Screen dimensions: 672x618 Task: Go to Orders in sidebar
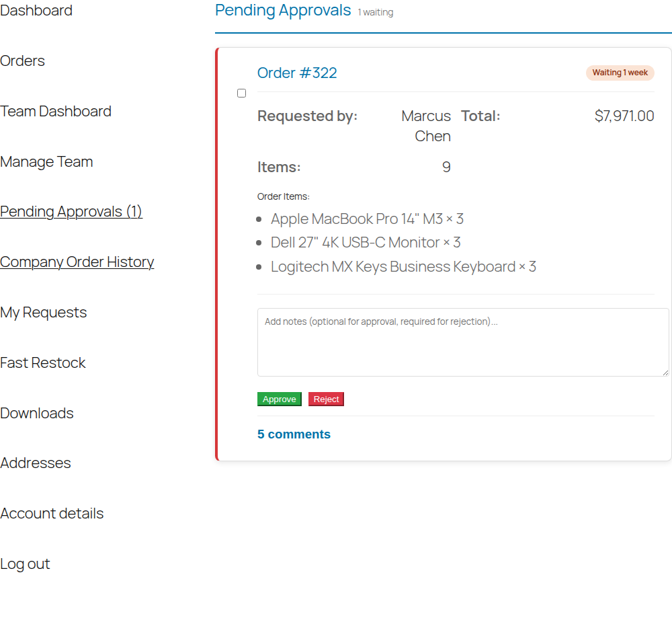[22, 61]
